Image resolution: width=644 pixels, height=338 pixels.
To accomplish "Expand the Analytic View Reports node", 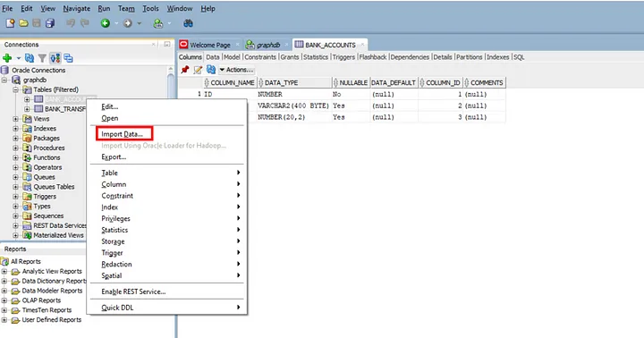I will pos(4,272).
